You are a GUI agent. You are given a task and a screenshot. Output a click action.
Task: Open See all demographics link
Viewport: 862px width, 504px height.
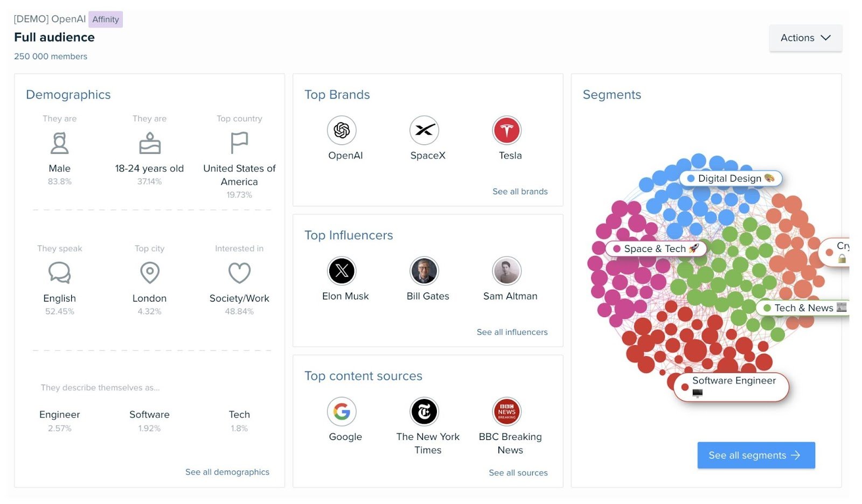227,472
